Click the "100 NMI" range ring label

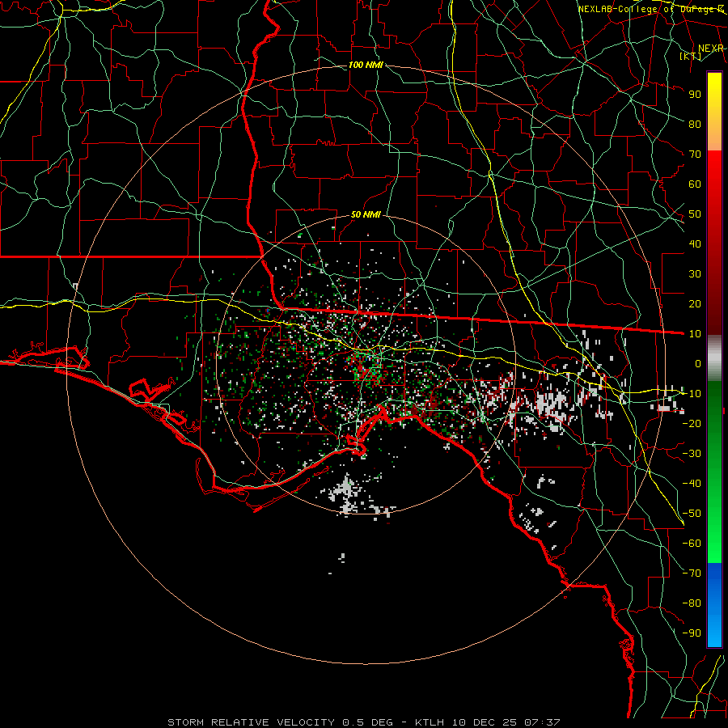pyautogui.click(x=366, y=65)
